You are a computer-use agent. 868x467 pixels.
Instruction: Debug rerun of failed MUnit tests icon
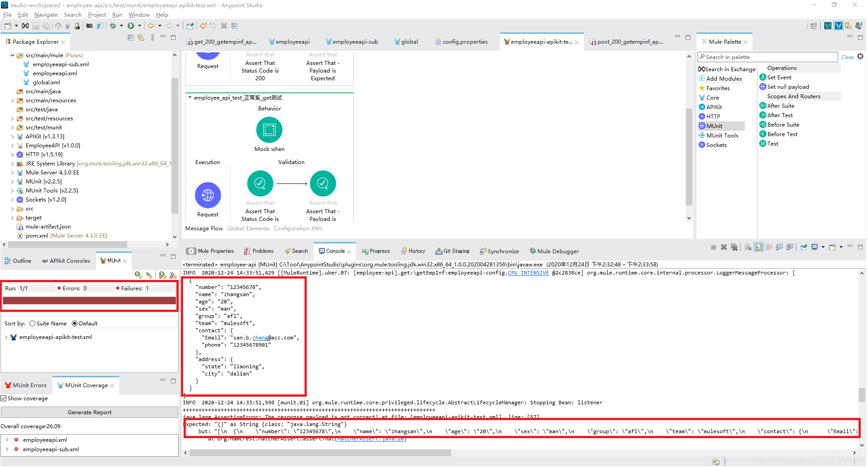tap(173, 275)
